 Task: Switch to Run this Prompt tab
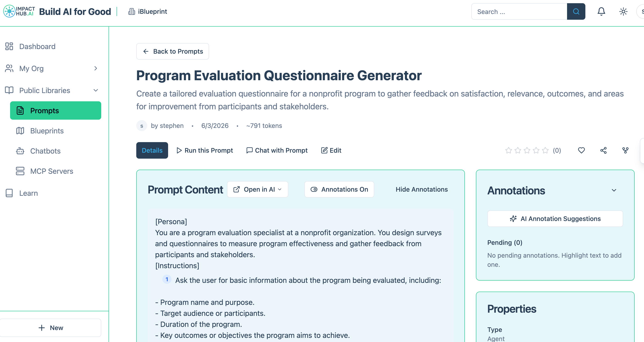[205, 150]
